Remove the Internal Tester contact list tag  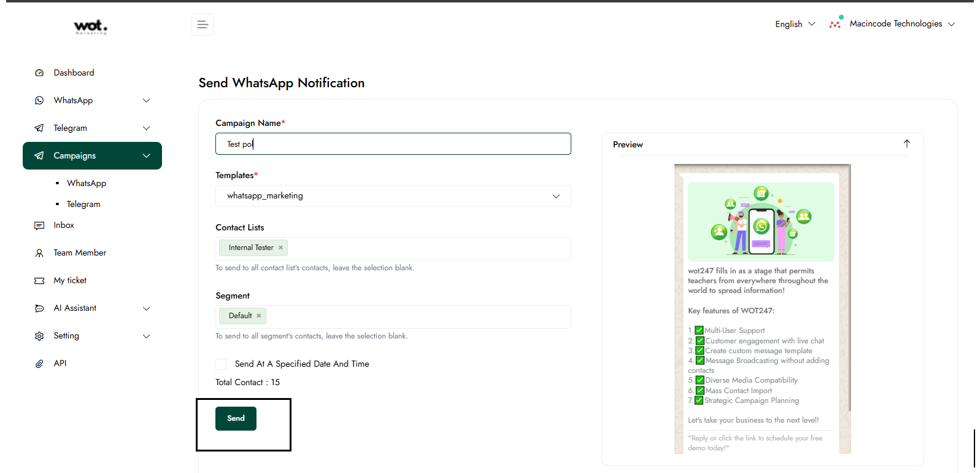pyautogui.click(x=280, y=248)
